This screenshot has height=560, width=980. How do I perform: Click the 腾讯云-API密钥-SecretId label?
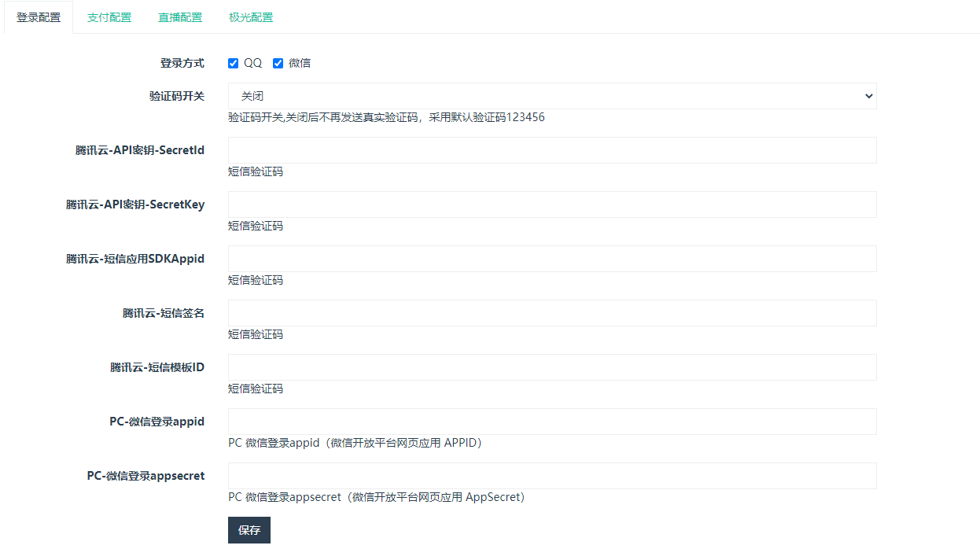click(x=140, y=150)
